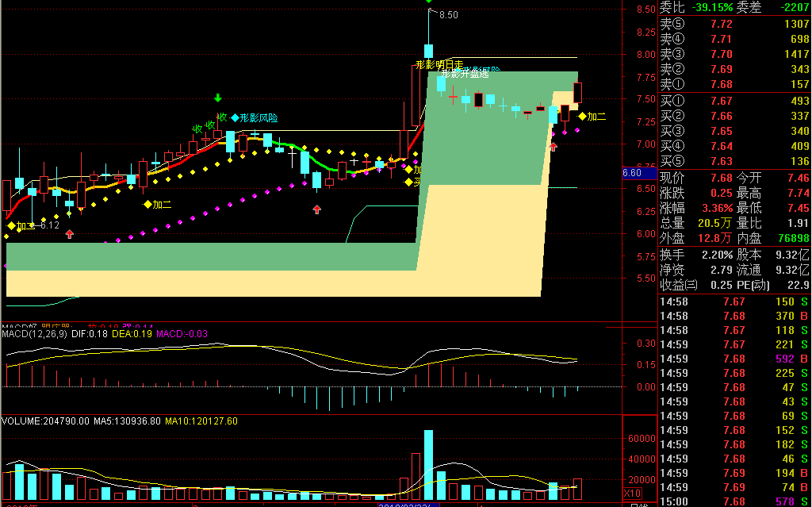
Task: Click the 15:00 last trade tick row
Action: click(734, 501)
